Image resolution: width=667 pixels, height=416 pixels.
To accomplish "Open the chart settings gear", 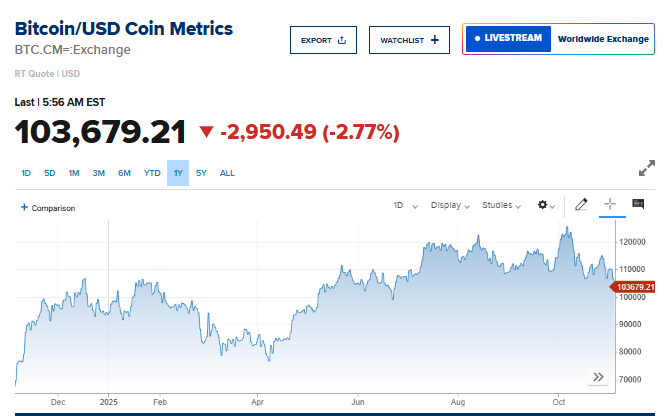I will (546, 205).
